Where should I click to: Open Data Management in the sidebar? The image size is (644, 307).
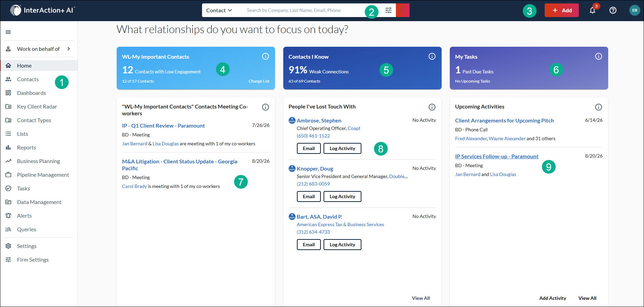pyautogui.click(x=39, y=202)
